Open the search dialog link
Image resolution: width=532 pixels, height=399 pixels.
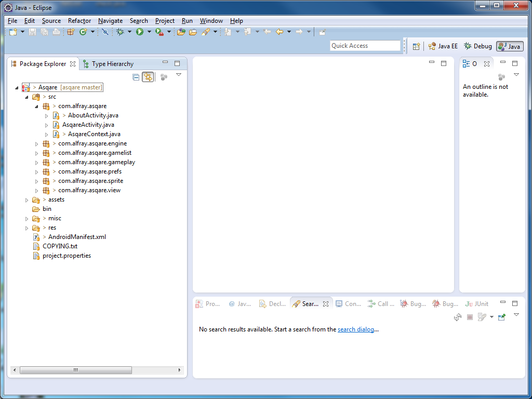pos(355,329)
